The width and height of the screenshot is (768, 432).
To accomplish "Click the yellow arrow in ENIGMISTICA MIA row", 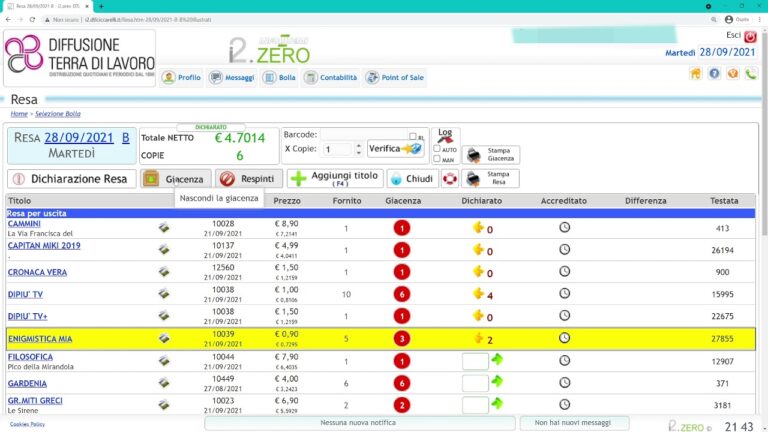I will [x=478, y=337].
